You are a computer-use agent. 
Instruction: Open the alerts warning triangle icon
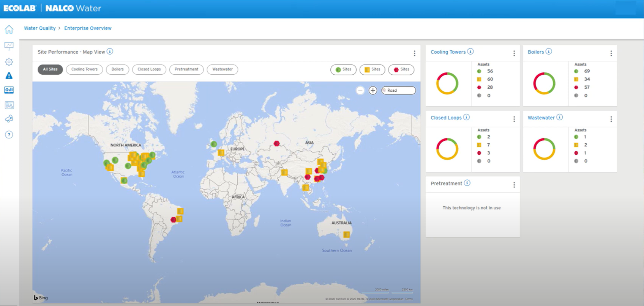coord(9,76)
